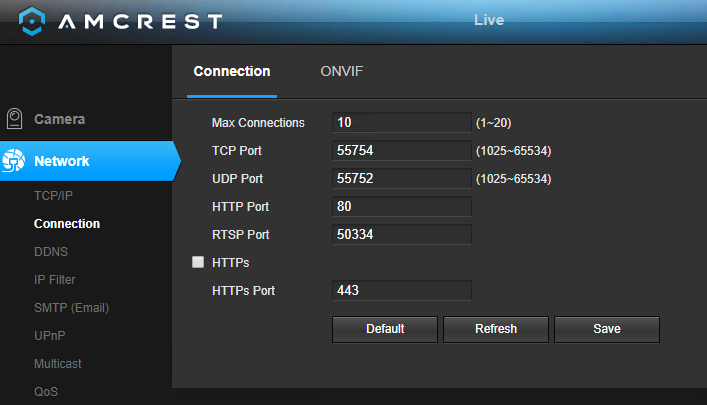Go to DDNS settings in sidebar
The height and width of the screenshot is (405, 707).
click(51, 252)
